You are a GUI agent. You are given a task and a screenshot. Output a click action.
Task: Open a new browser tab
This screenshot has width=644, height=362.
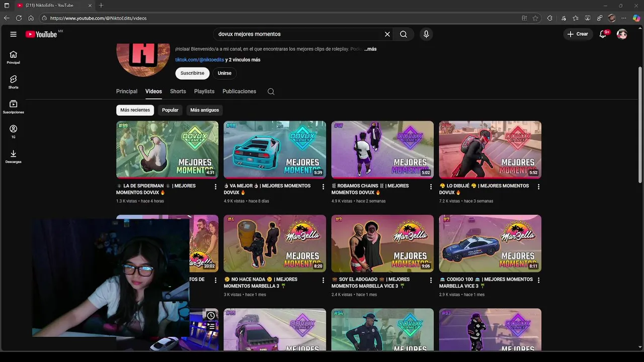pos(101,6)
